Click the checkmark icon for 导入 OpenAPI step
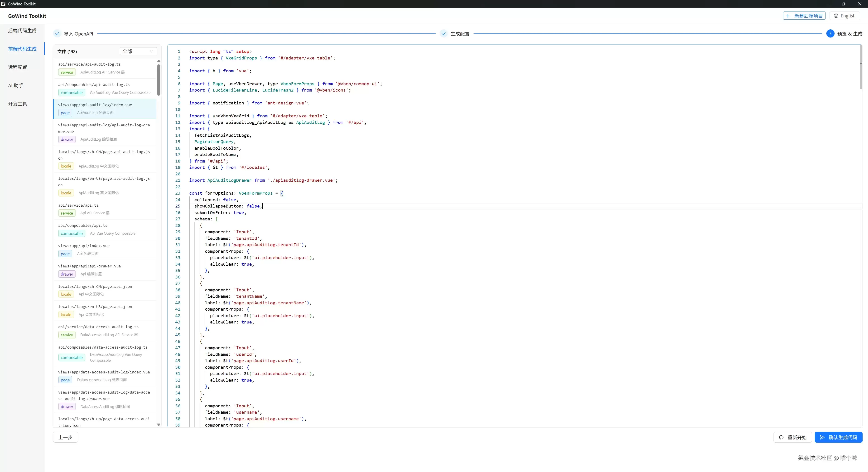 tap(57, 34)
